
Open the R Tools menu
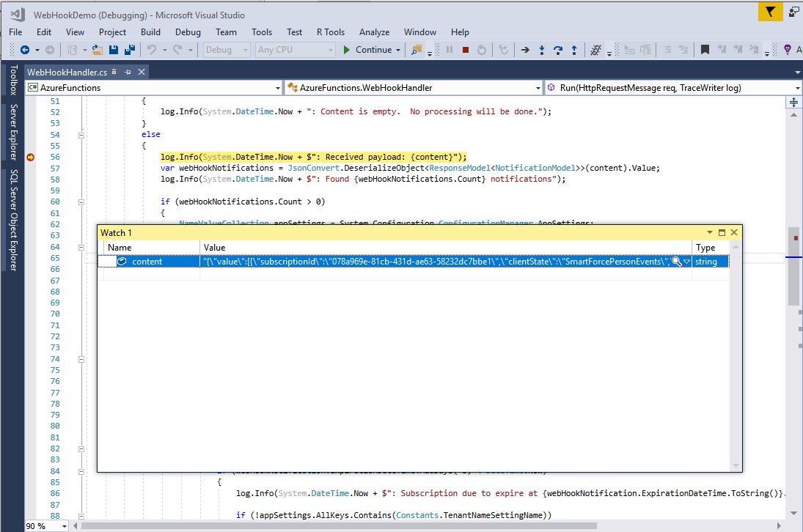tap(330, 32)
